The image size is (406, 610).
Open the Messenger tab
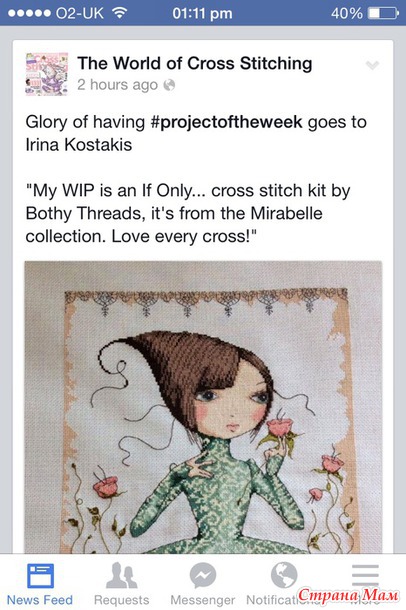(x=203, y=583)
